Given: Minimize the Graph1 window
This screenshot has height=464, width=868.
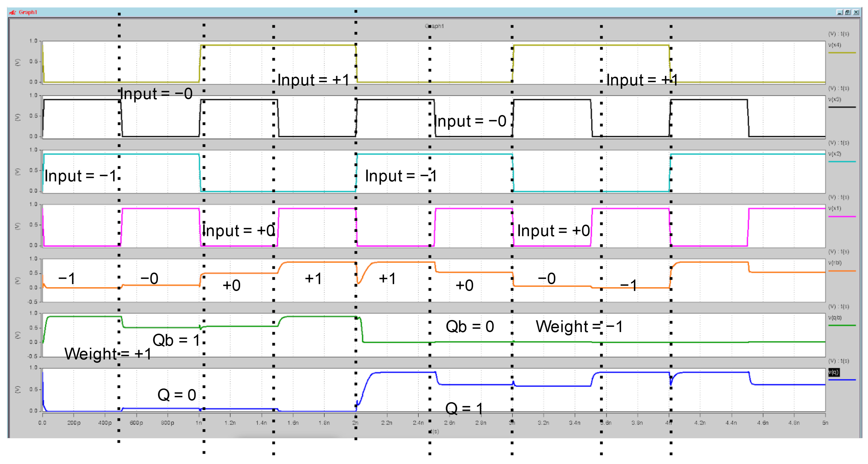Looking at the screenshot, I should click(839, 12).
